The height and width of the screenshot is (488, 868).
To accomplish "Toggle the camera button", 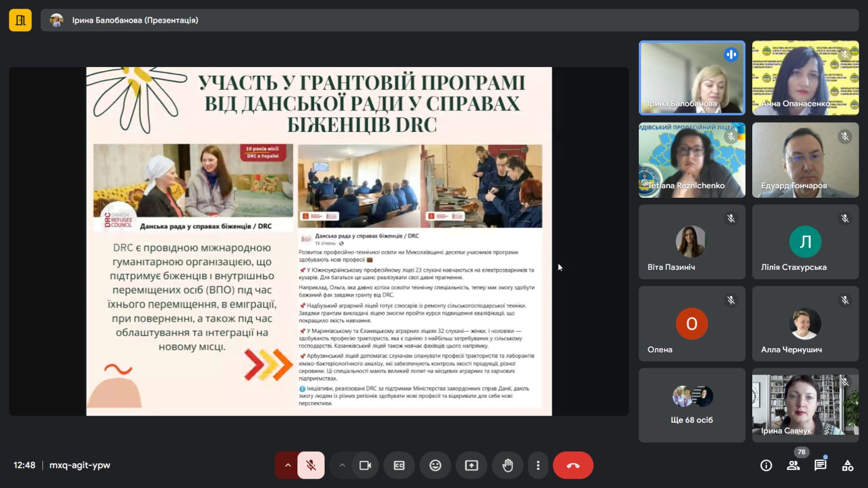I will coord(365,465).
